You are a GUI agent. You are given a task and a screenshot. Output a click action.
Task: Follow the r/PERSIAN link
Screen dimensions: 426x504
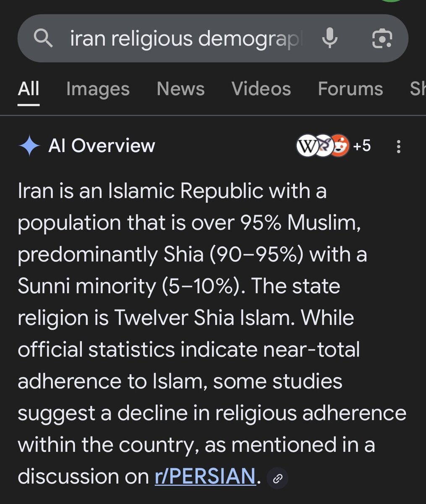click(205, 477)
